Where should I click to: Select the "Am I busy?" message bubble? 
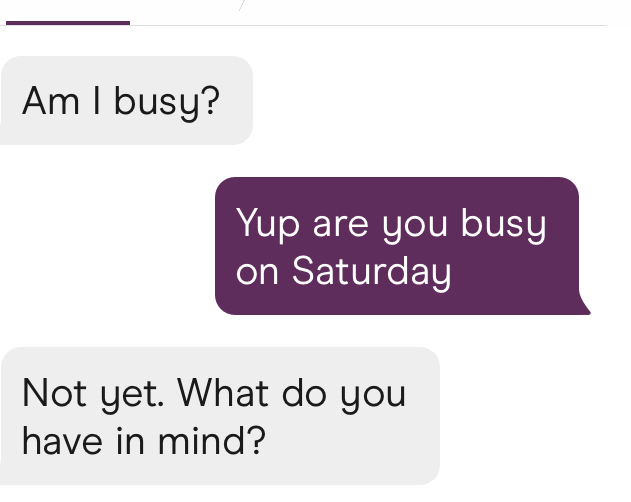coord(125,100)
